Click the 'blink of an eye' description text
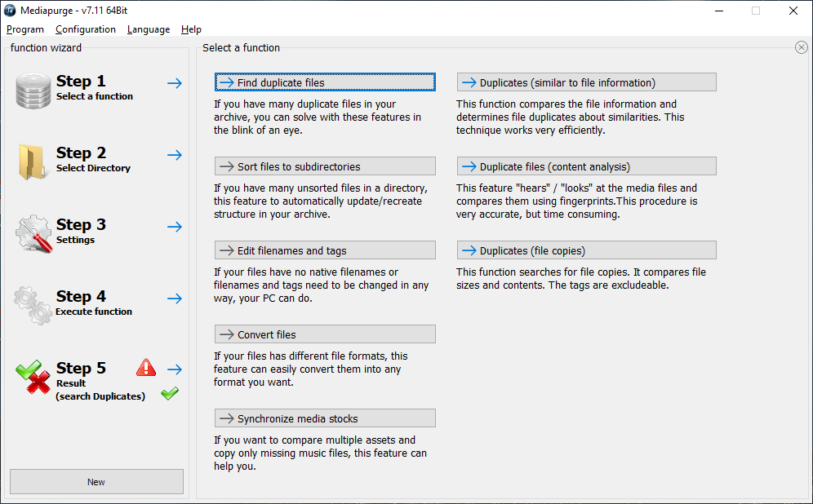This screenshot has width=813, height=504. (x=318, y=117)
